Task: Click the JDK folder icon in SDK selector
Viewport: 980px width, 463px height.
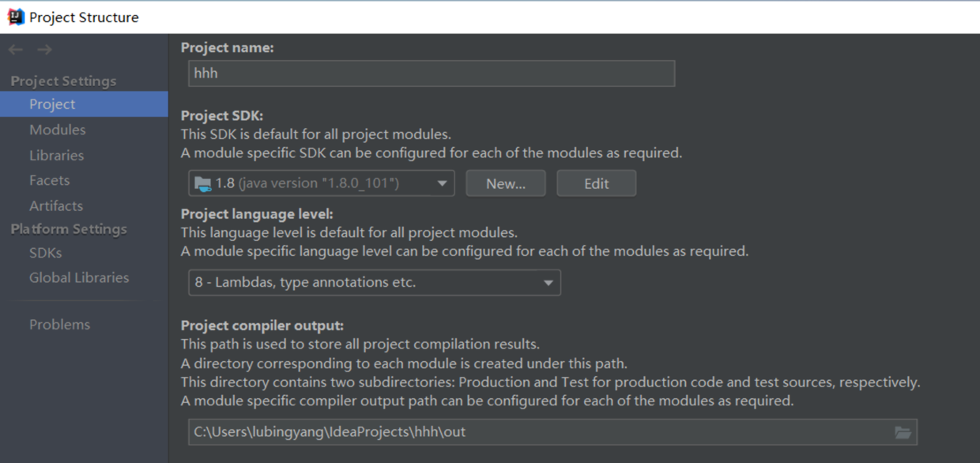Action: click(203, 184)
